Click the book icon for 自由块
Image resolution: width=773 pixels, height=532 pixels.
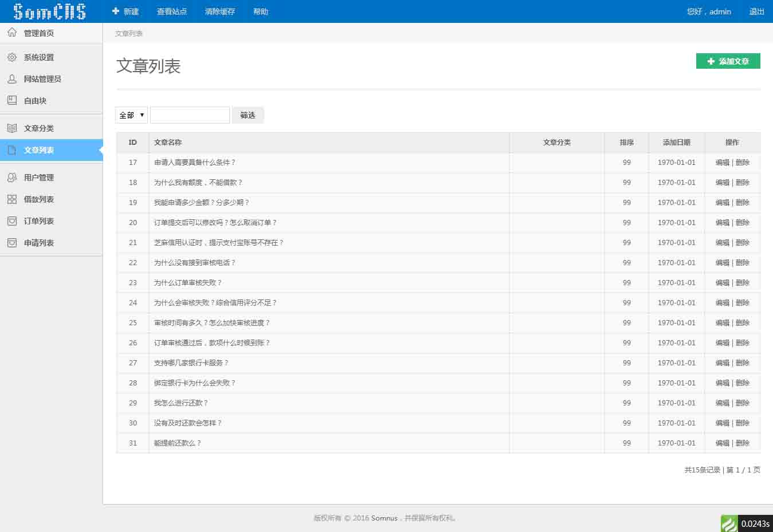(12, 100)
